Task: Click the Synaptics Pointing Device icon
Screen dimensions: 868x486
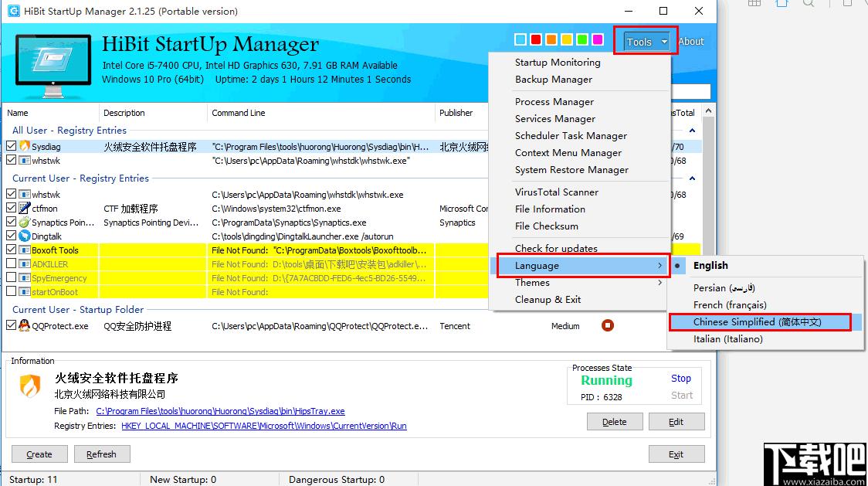Action: coord(25,223)
